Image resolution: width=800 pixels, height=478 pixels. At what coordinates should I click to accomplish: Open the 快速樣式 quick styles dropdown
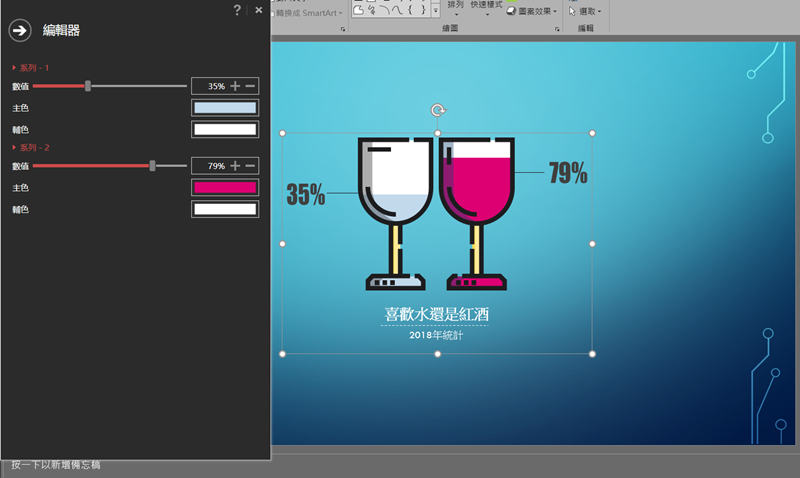click(x=486, y=7)
